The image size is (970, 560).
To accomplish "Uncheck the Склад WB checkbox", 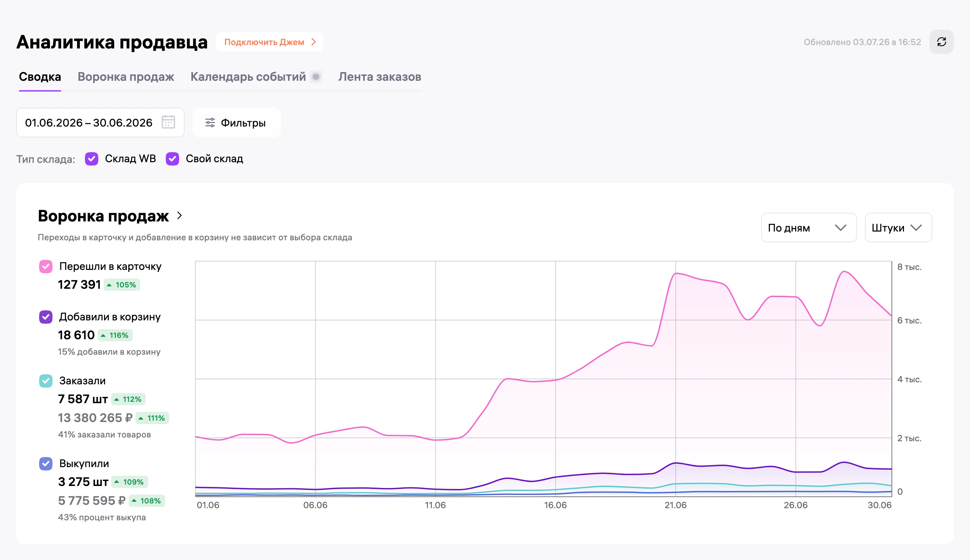I will click(x=92, y=159).
